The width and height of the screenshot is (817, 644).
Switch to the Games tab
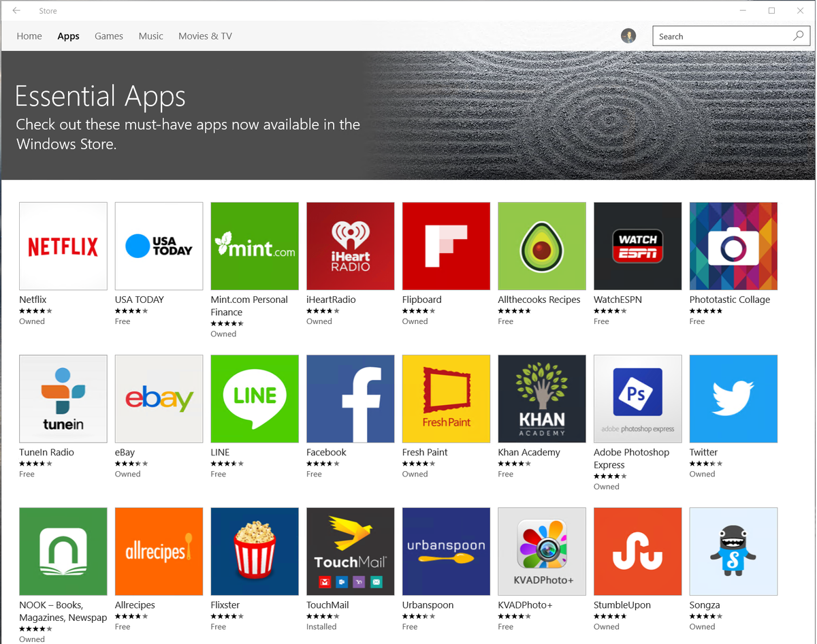tap(109, 36)
